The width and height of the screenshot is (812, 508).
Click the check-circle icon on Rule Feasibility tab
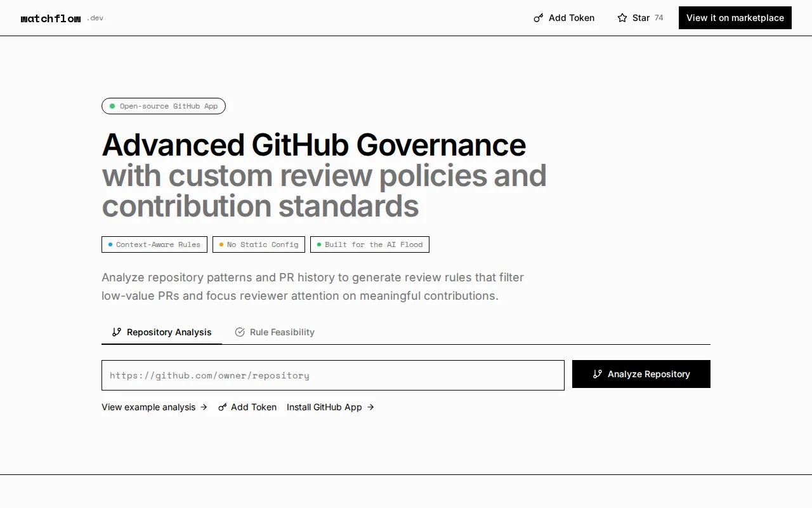click(240, 332)
